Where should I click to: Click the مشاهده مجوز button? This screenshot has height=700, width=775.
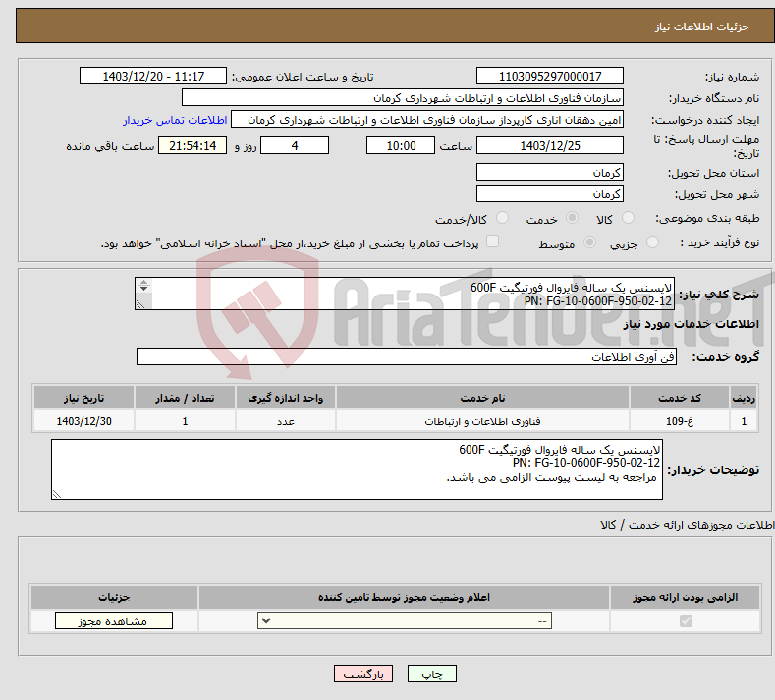point(114,620)
